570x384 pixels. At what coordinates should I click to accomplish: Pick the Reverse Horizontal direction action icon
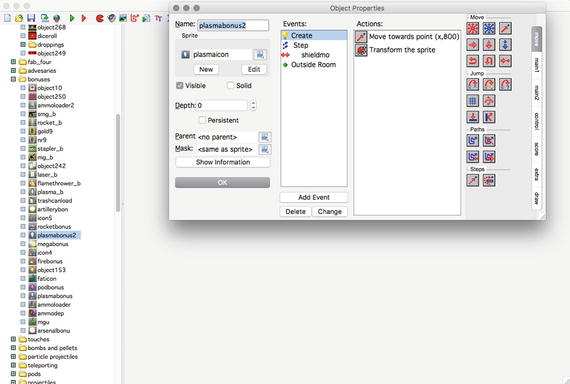coord(473,61)
